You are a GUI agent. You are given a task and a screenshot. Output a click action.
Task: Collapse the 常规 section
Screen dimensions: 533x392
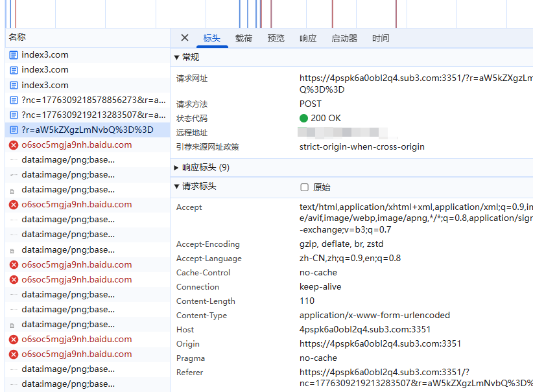[177, 58]
